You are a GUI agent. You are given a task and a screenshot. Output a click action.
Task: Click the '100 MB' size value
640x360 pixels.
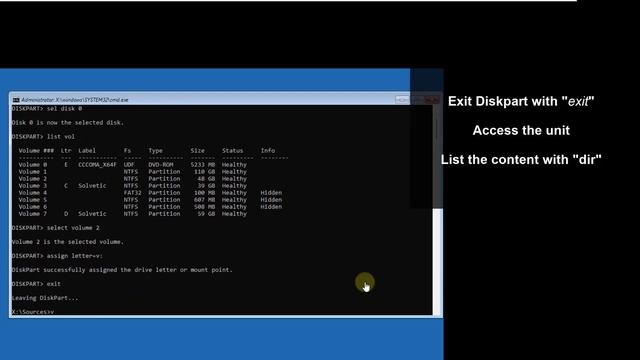tap(204, 193)
